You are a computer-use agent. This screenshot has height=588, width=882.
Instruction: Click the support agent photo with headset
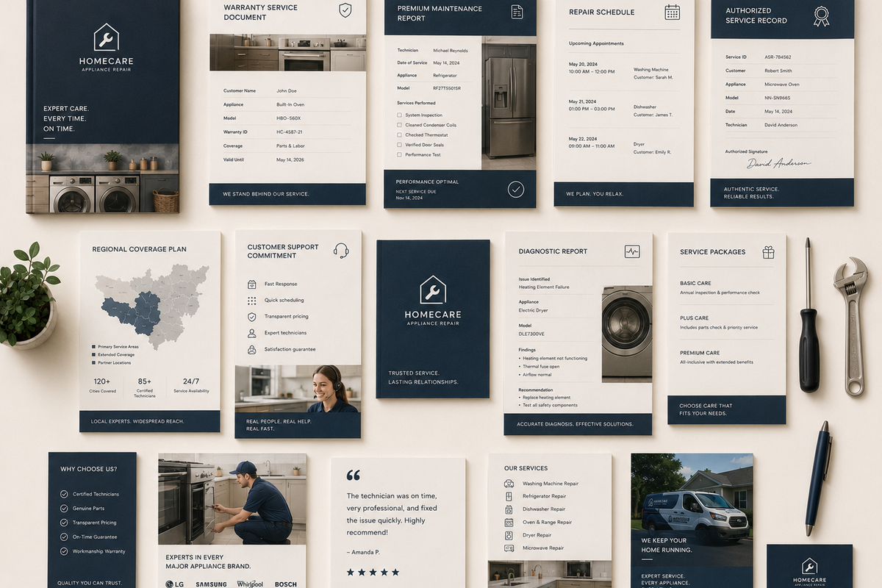[x=298, y=390]
